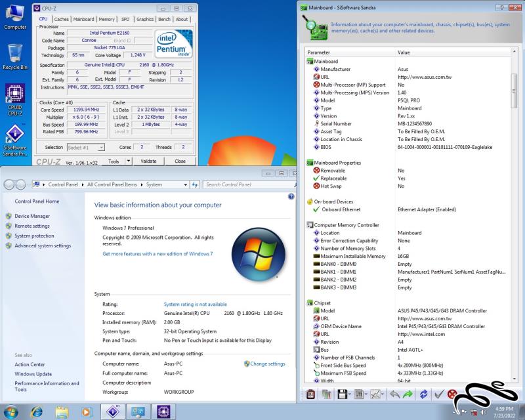Screen dimensions: 525x420
Task: Click the CPU-Z Close button
Action: coord(180,161)
